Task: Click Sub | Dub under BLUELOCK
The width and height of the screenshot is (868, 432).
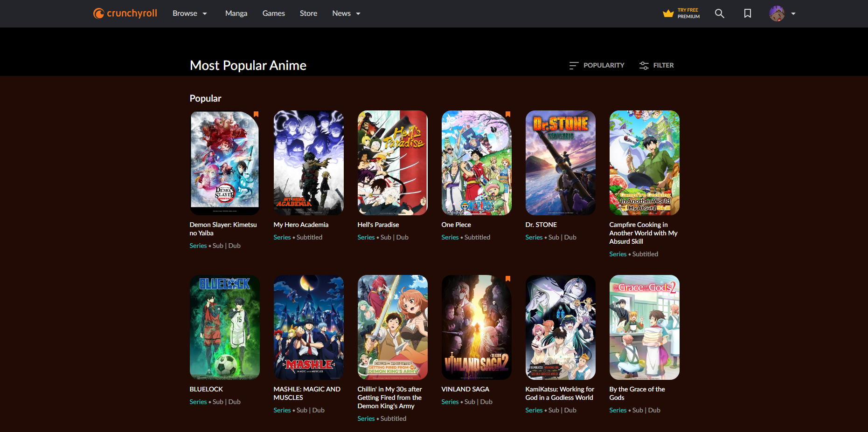Action: (227, 402)
